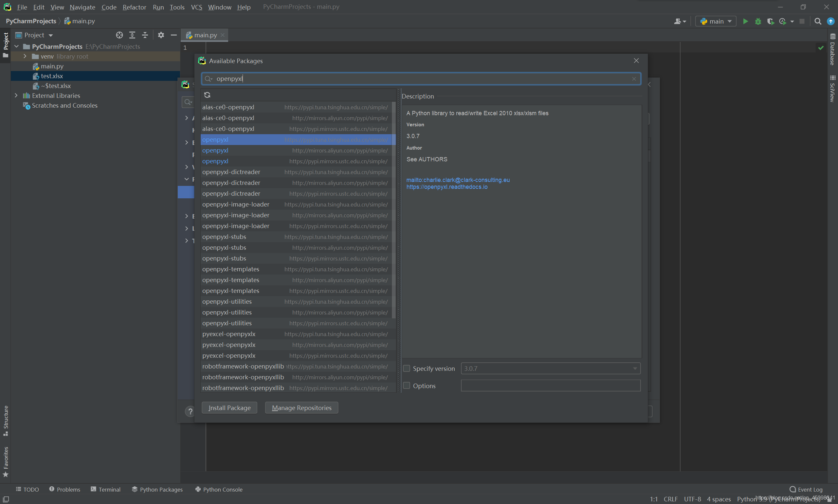The width and height of the screenshot is (838, 504).
Task: Click the UTF-8 encoding in the status bar
Action: 692,499
